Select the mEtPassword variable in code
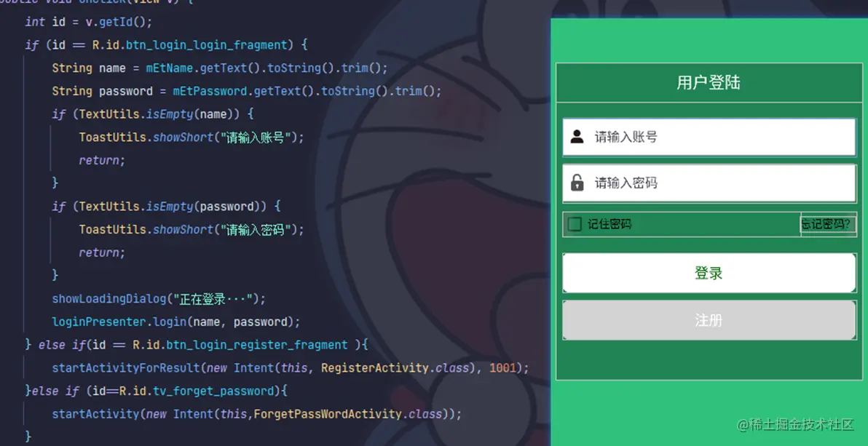 210,91
